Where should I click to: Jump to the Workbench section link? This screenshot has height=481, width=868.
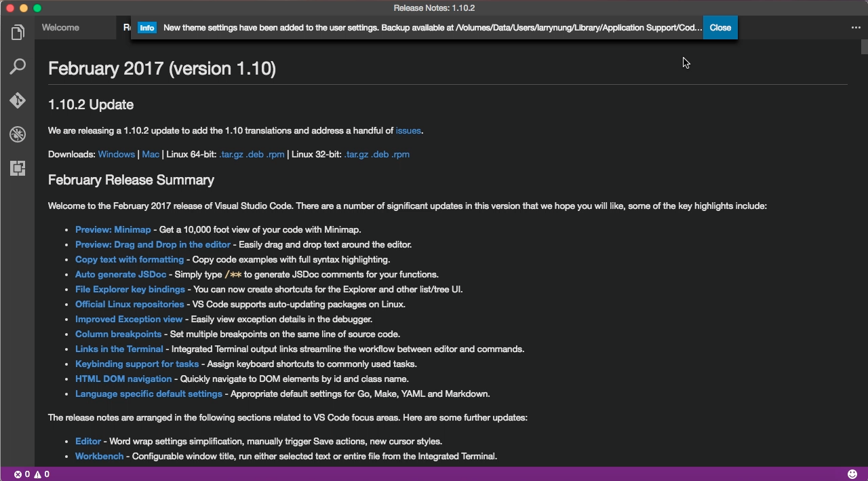(x=100, y=456)
